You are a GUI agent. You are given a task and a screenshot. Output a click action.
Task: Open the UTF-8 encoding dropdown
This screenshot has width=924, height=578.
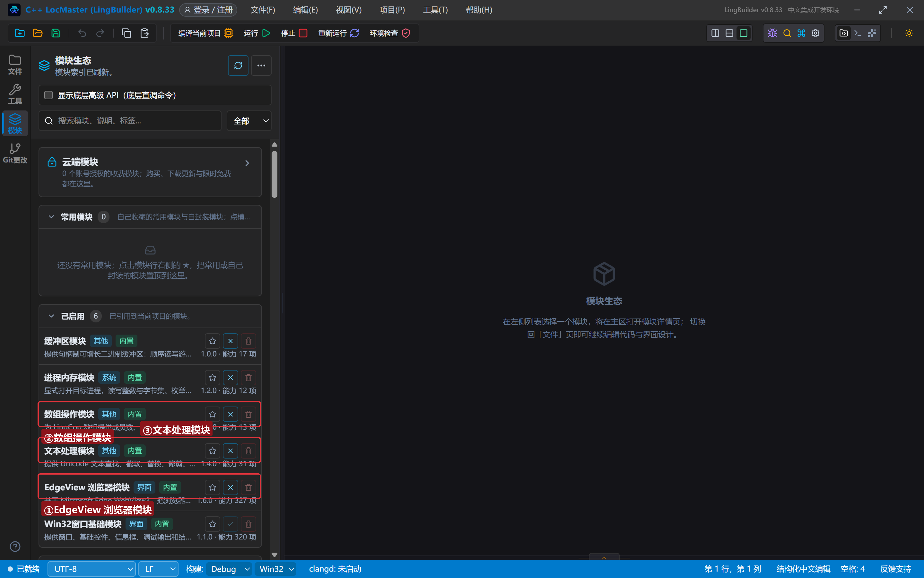92,569
